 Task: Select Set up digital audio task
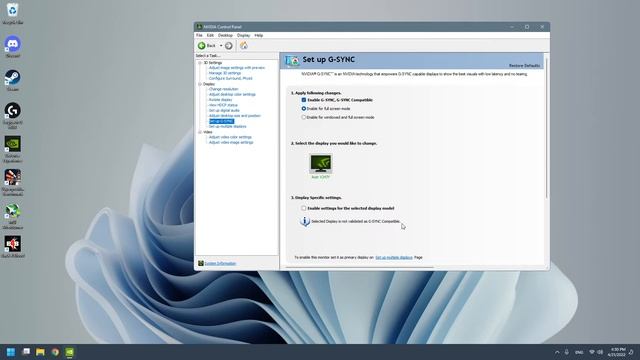tap(224, 111)
